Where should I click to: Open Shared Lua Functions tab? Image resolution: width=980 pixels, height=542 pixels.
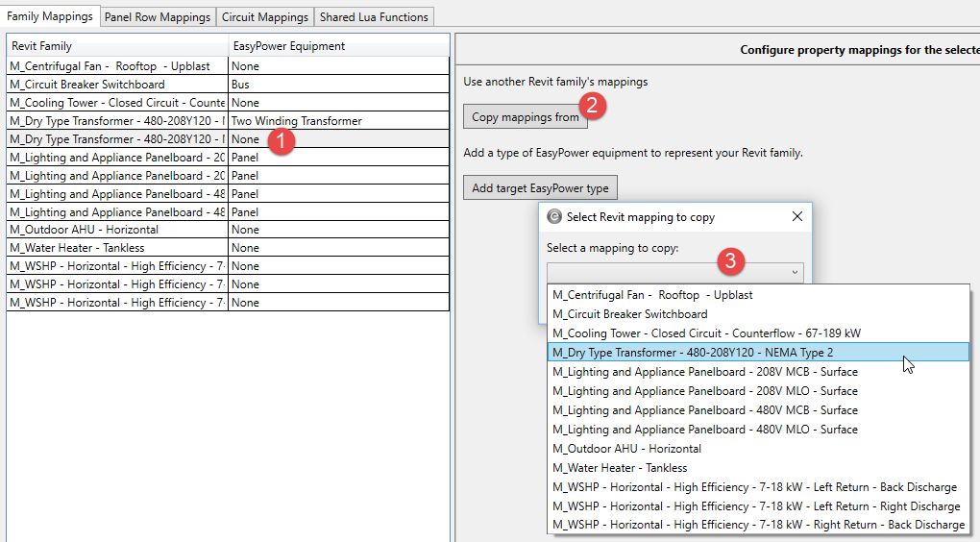tap(375, 17)
